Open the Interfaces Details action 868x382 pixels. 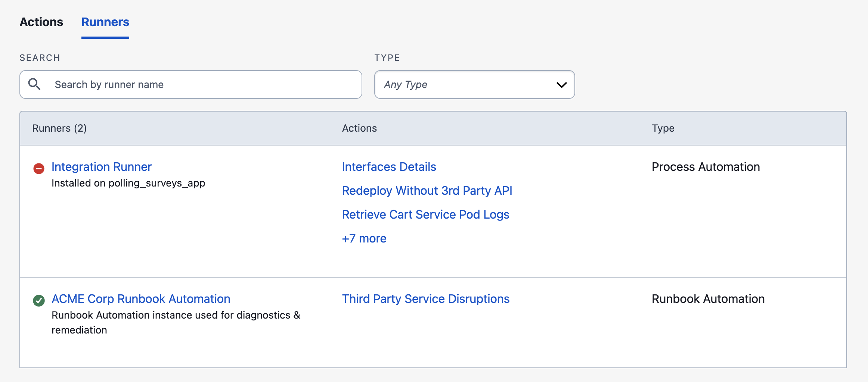(x=389, y=167)
